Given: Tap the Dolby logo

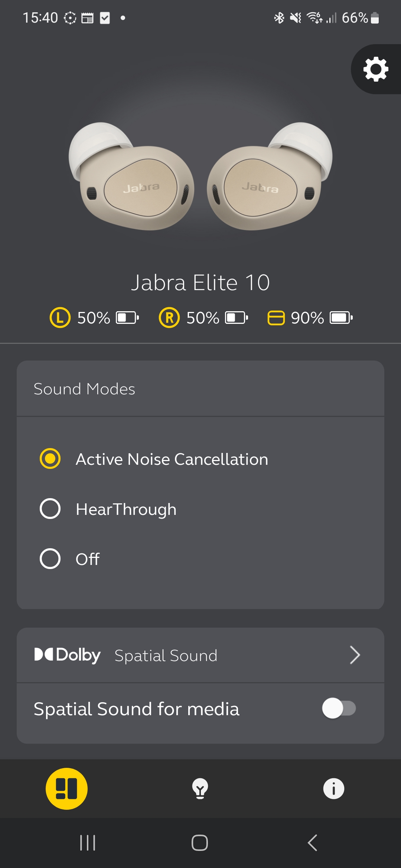Looking at the screenshot, I should 68,655.
